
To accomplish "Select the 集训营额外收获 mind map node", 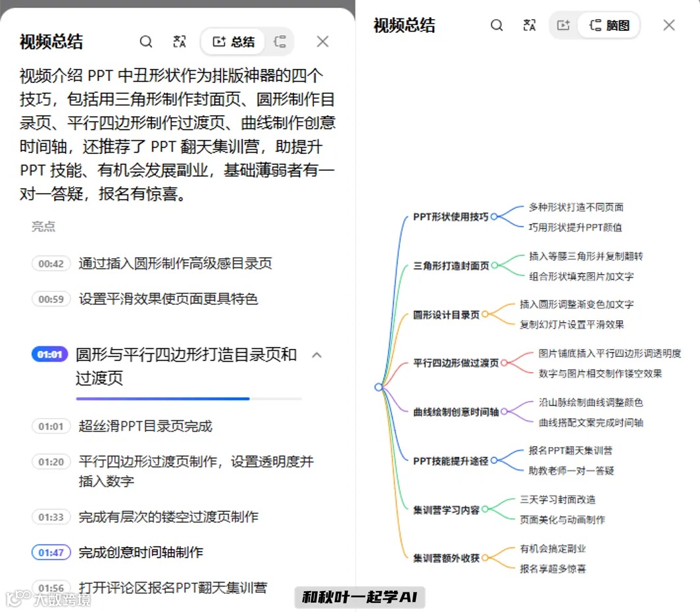I will tap(446, 558).
